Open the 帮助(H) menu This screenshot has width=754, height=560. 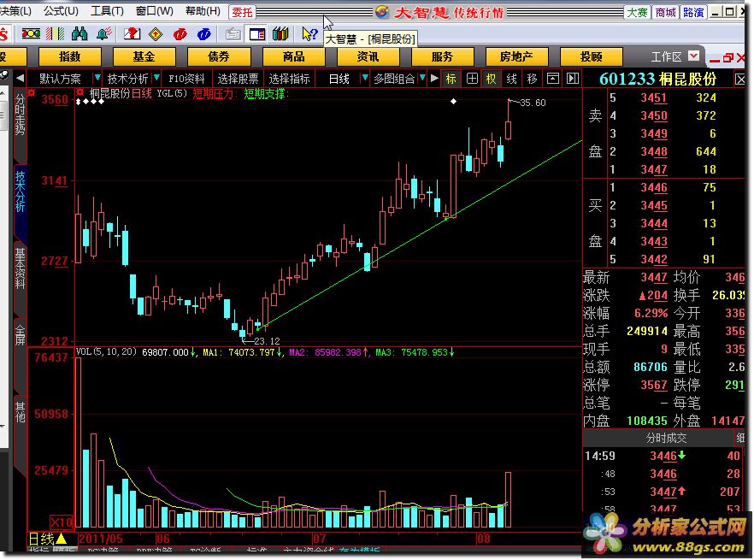click(x=203, y=11)
